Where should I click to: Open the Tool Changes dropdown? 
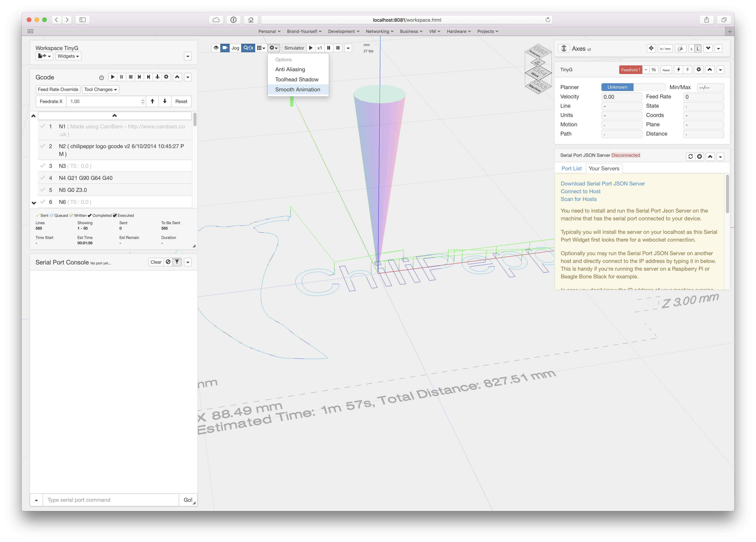click(100, 89)
